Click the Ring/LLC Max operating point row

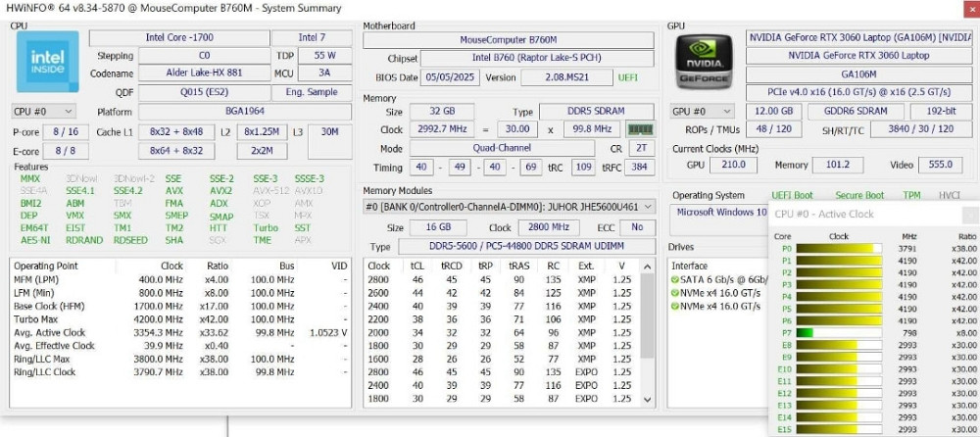180,359
